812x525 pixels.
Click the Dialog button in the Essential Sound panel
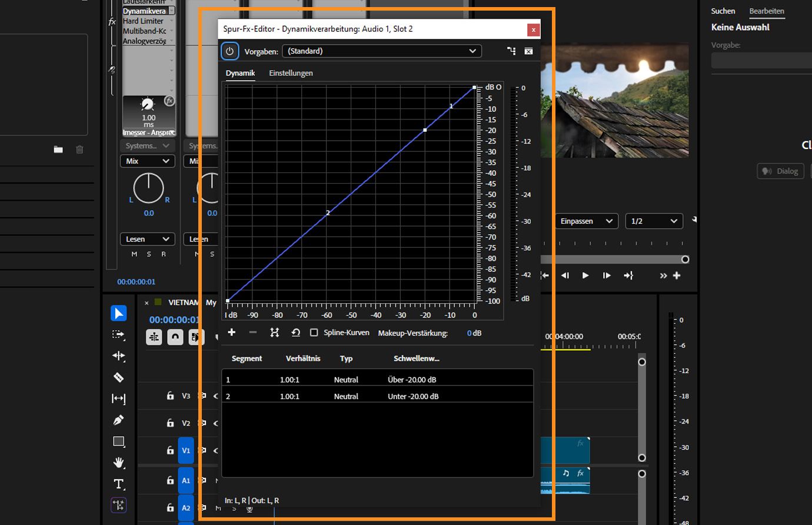point(780,171)
